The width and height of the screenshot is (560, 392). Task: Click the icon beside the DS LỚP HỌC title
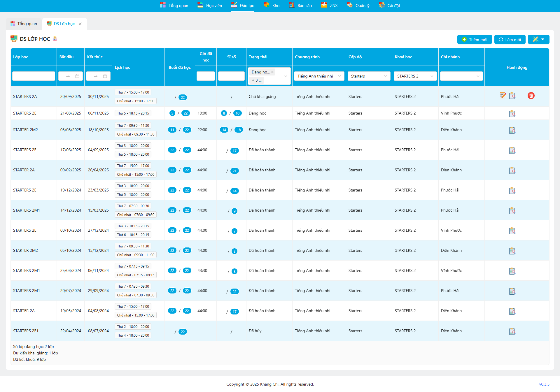pyautogui.click(x=55, y=39)
